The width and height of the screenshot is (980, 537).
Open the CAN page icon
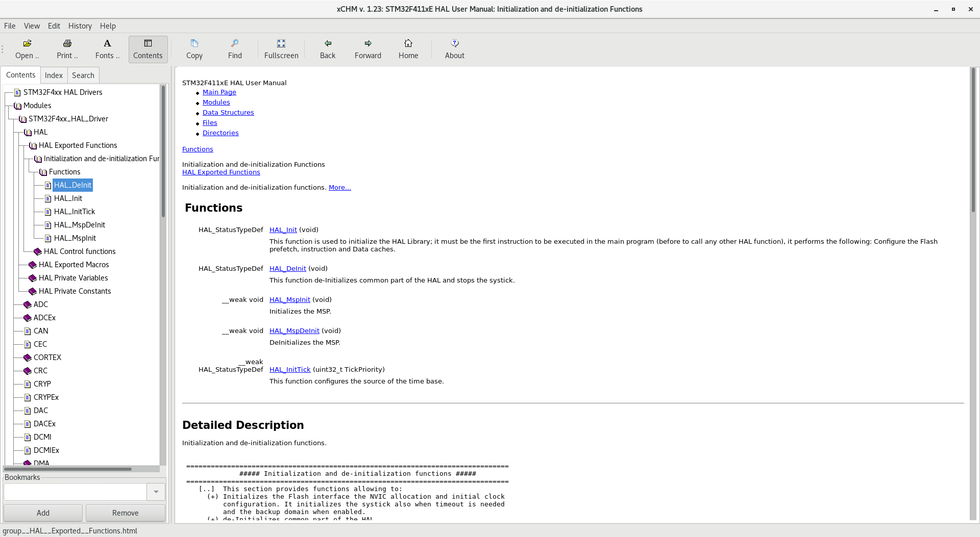click(28, 331)
